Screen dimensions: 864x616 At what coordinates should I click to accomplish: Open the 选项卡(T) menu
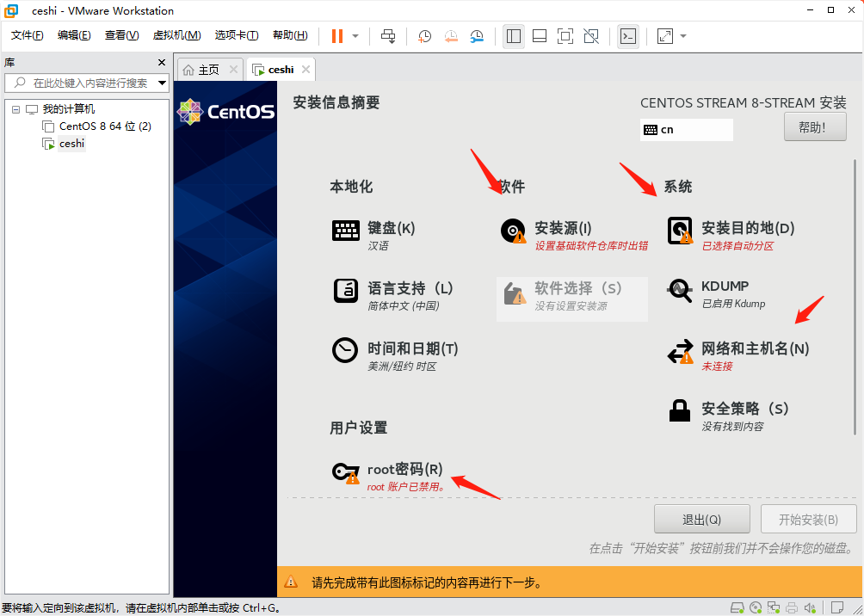tap(237, 35)
